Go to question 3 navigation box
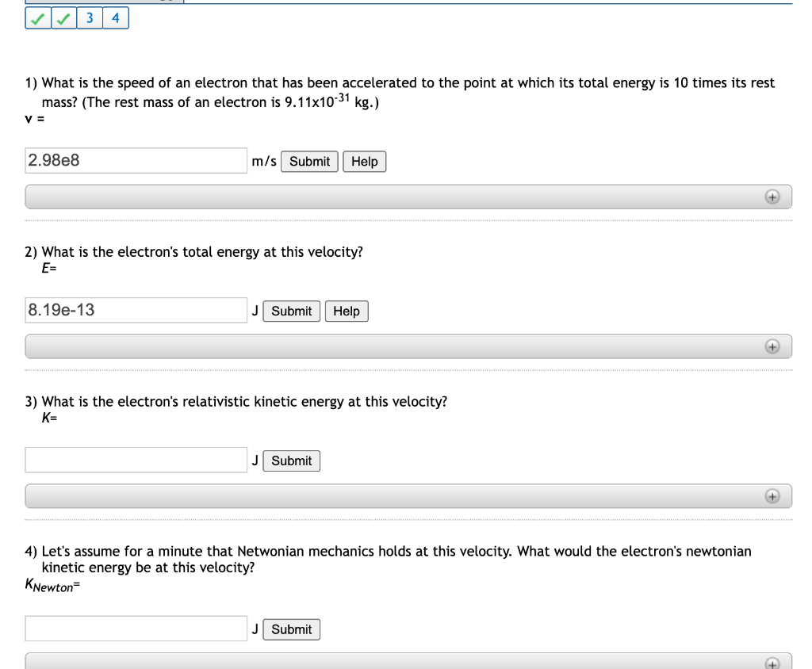812x669 pixels. (x=90, y=19)
